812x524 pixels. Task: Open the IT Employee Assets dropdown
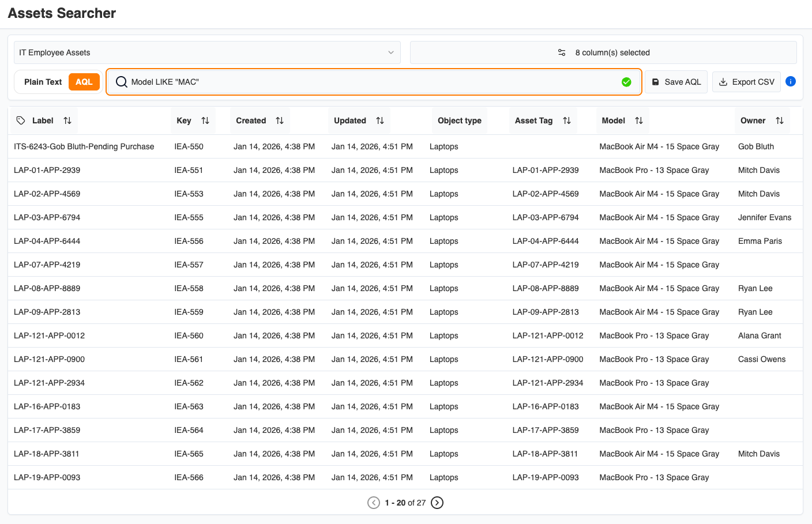[x=206, y=52]
